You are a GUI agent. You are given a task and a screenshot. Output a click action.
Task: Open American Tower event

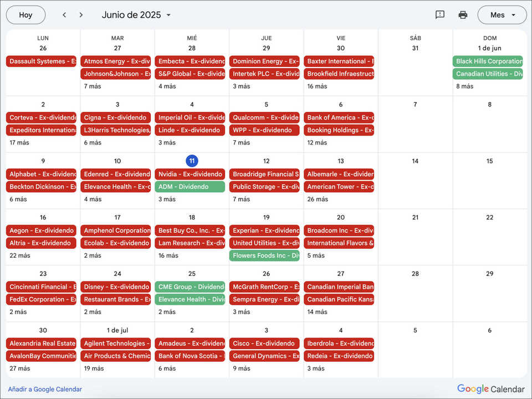(339, 187)
